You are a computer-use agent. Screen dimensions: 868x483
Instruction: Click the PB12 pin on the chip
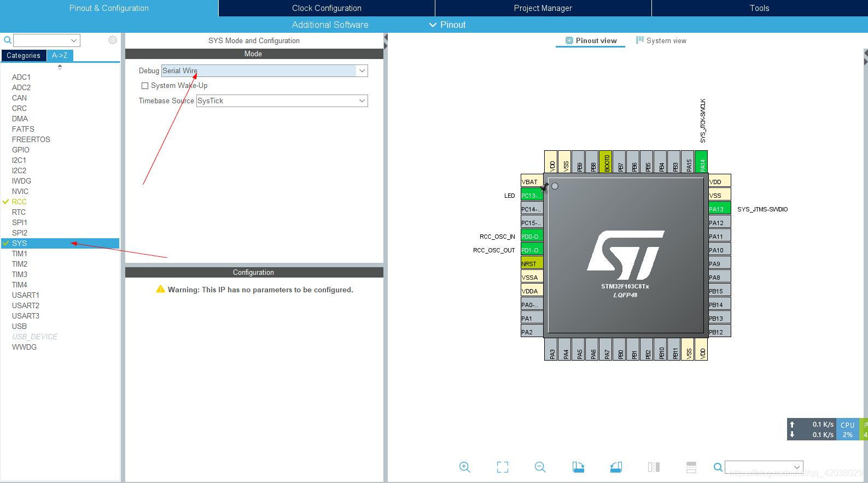tap(720, 332)
